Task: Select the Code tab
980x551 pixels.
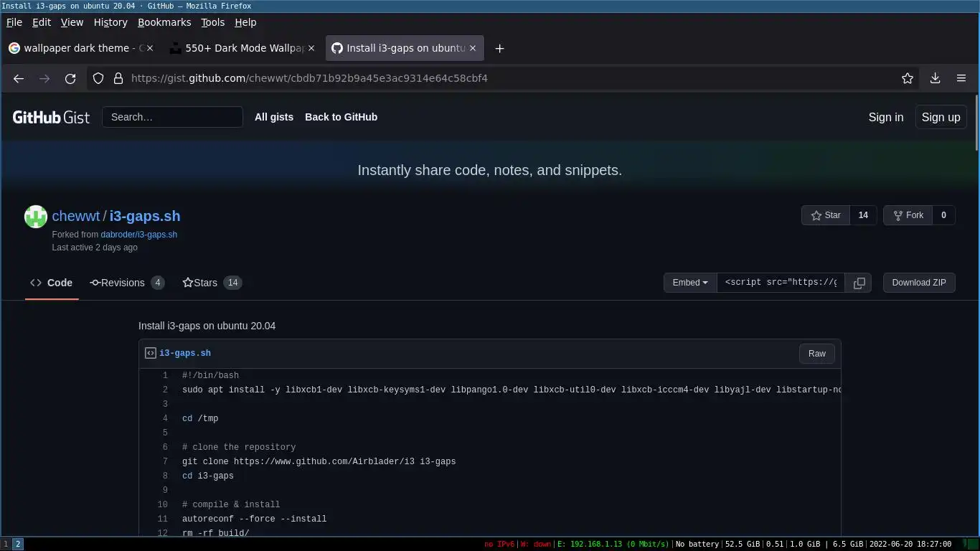Action: coord(52,283)
